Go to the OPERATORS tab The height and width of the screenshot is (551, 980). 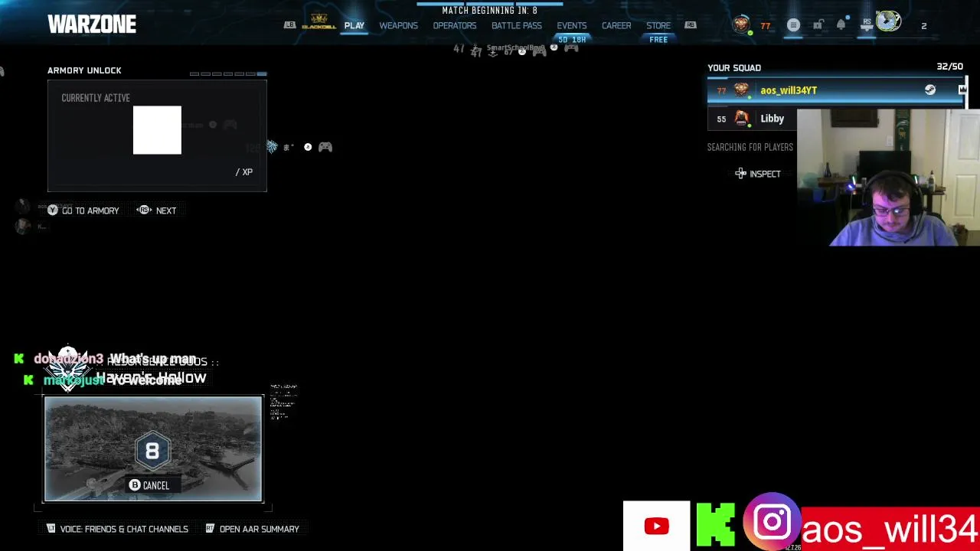click(x=455, y=26)
